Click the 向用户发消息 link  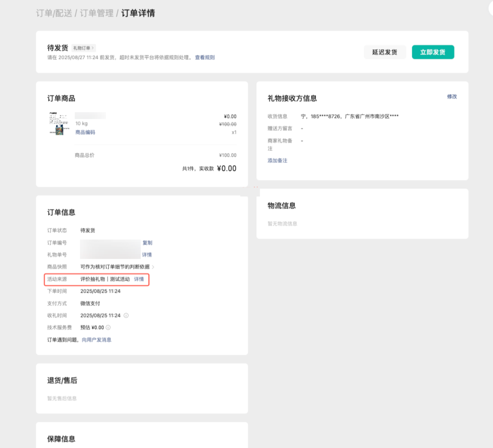(96, 340)
